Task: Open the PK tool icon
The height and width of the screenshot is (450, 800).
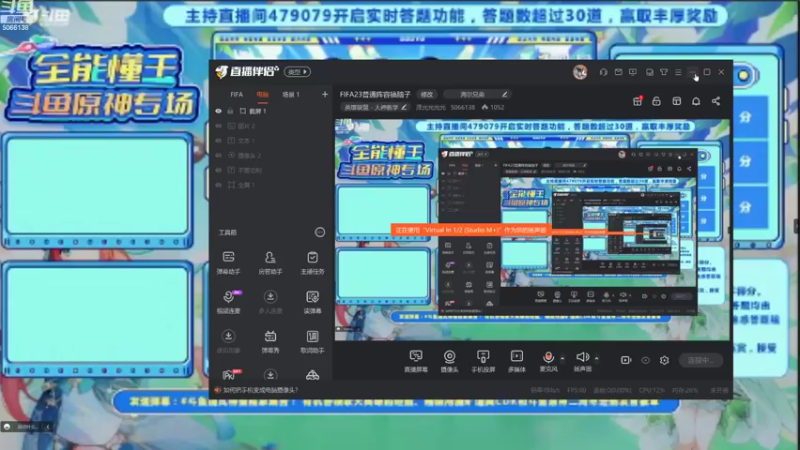Action: point(229,375)
